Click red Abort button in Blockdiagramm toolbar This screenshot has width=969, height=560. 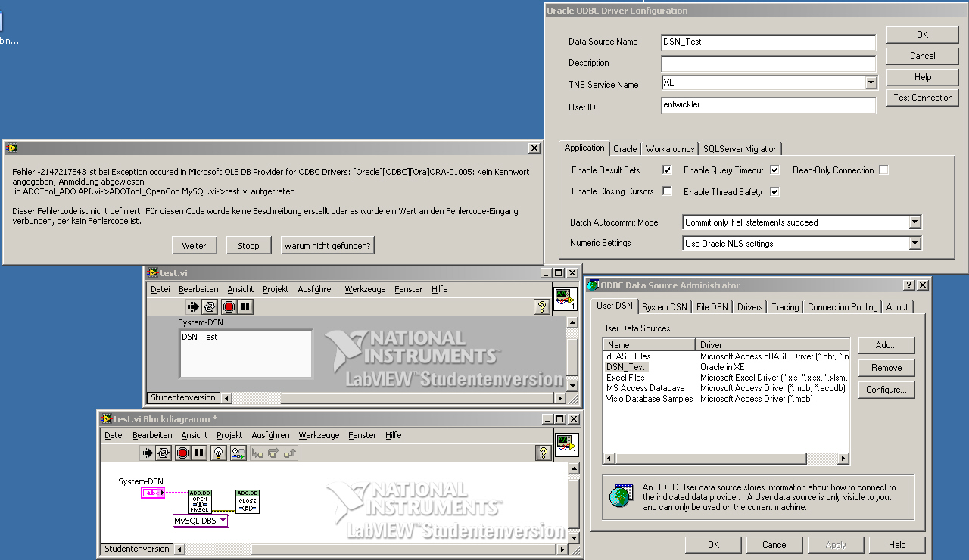point(182,453)
